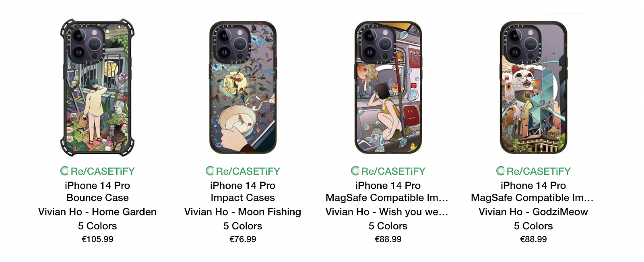
Task: Open the GodziMeow case image
Action: [533, 87]
